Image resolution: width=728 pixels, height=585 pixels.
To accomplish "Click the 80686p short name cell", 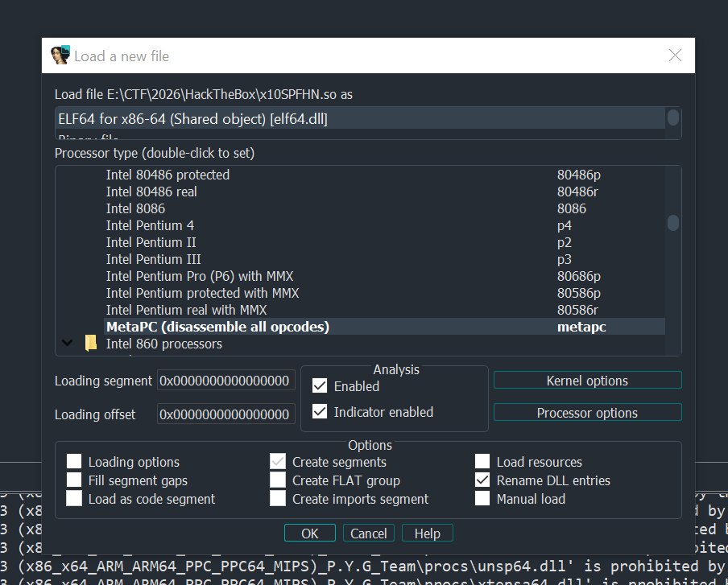I will [x=578, y=276].
